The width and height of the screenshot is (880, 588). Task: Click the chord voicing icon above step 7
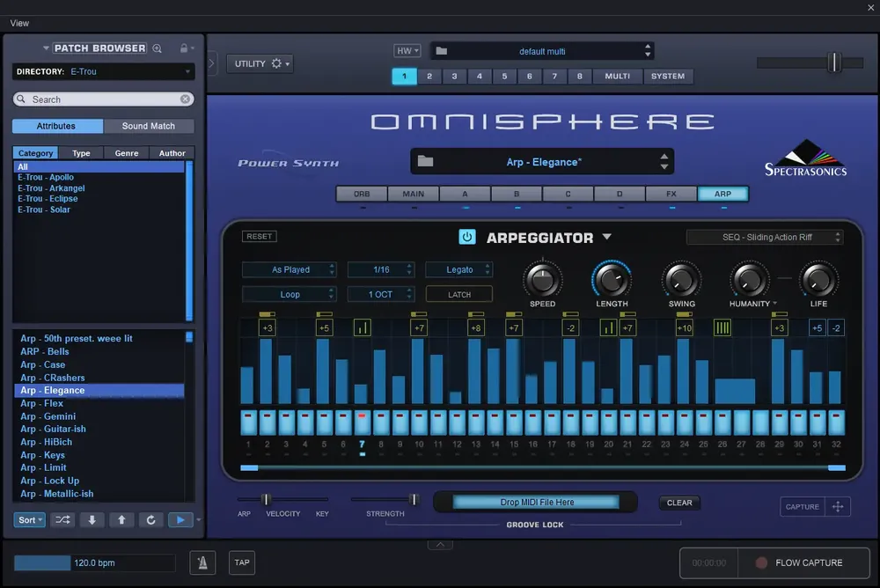[362, 327]
